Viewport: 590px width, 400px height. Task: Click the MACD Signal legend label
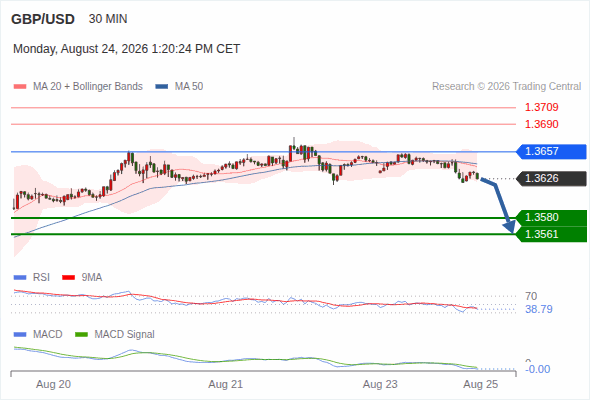point(125,335)
